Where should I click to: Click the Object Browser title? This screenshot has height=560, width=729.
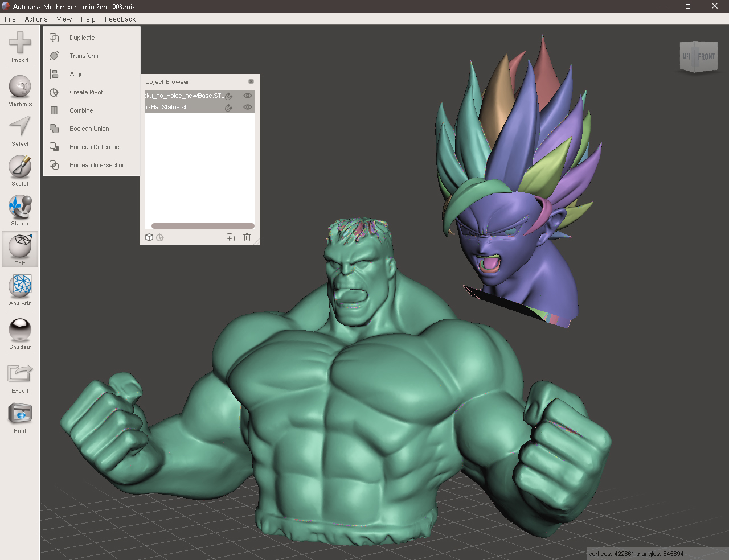(167, 81)
